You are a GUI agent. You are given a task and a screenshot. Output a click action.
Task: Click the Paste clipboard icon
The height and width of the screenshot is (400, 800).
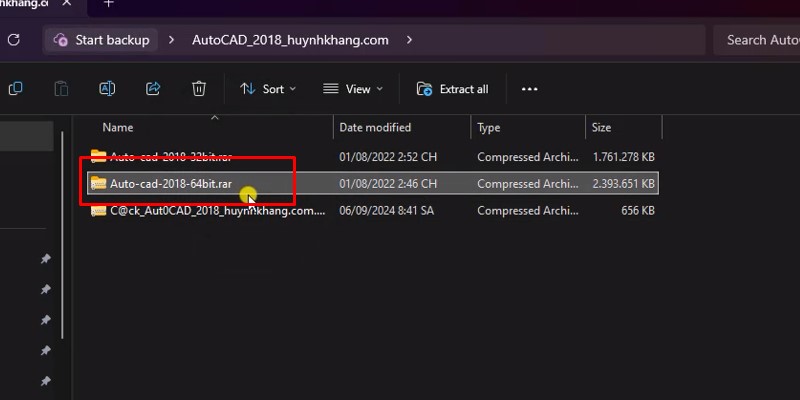click(61, 89)
